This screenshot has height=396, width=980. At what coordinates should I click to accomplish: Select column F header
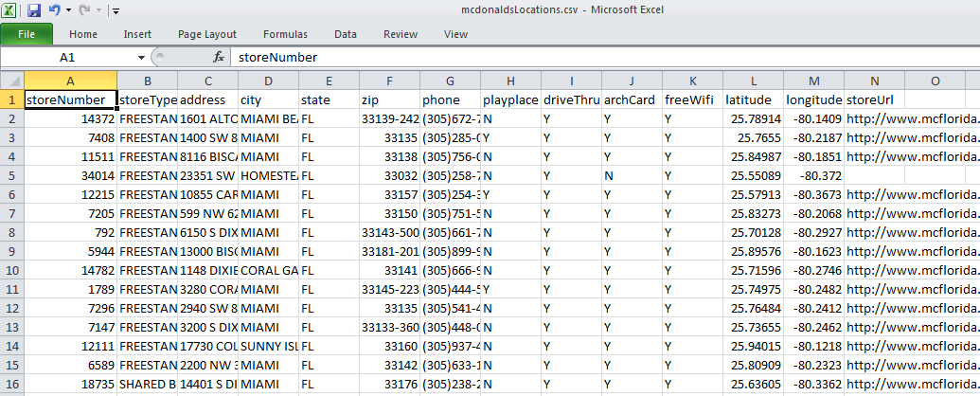pos(390,81)
